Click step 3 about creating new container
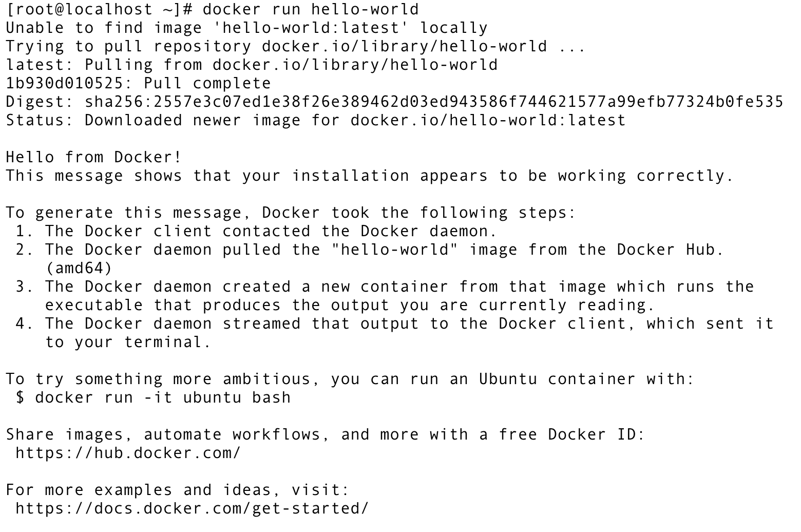The height and width of the screenshot is (532, 801). tap(385, 287)
